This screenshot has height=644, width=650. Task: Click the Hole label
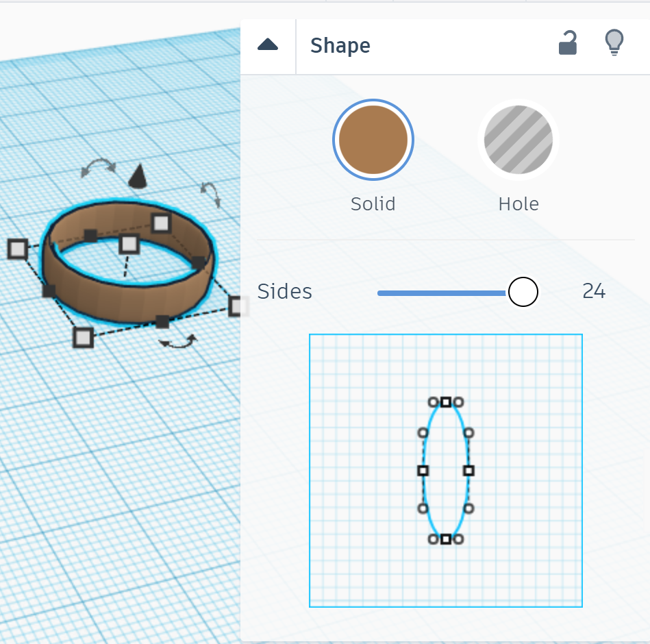tap(518, 204)
